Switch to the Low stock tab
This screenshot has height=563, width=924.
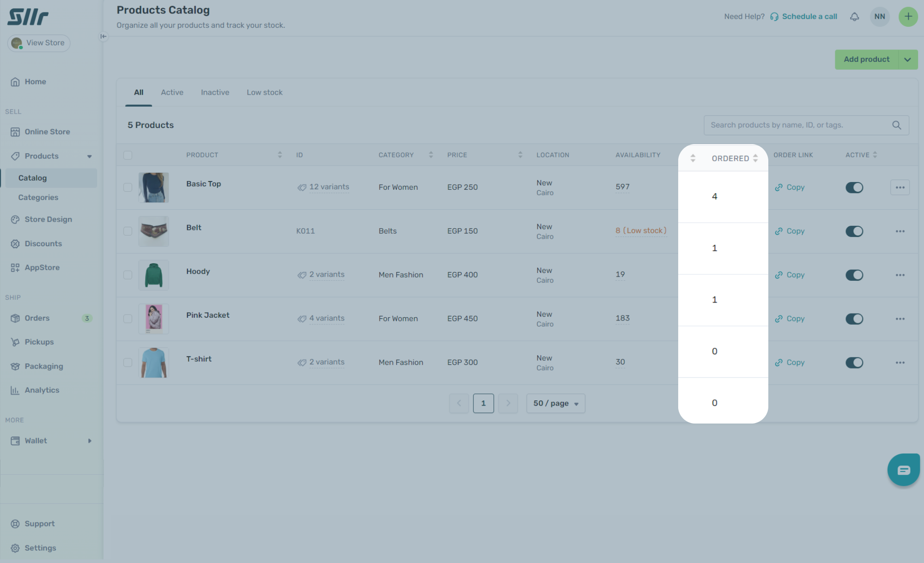(264, 92)
